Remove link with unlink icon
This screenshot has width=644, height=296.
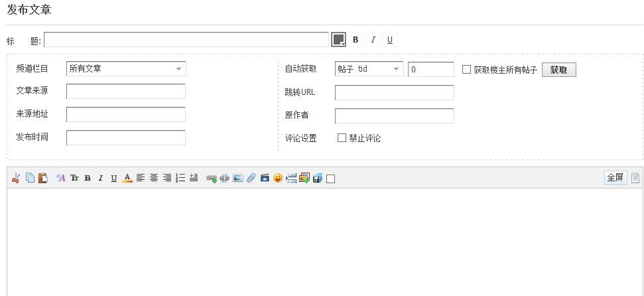click(x=225, y=179)
